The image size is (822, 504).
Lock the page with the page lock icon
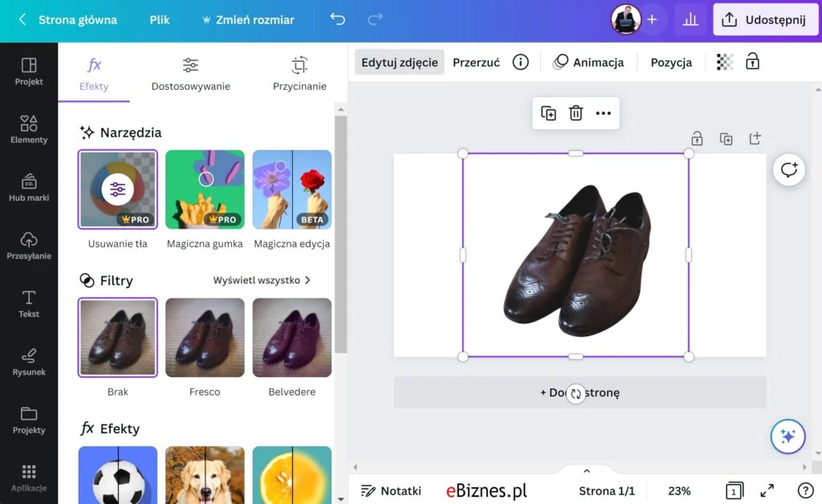click(x=697, y=139)
